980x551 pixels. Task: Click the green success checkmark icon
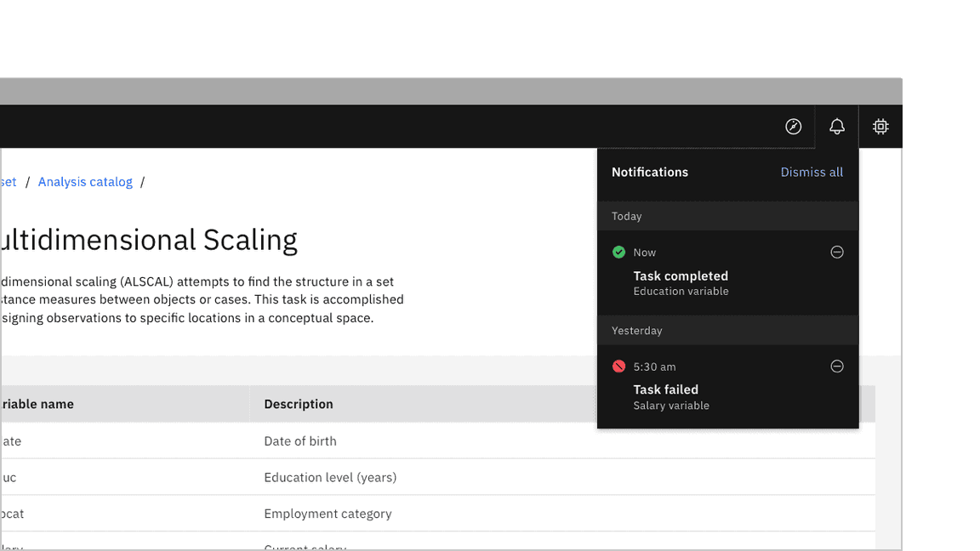point(619,253)
